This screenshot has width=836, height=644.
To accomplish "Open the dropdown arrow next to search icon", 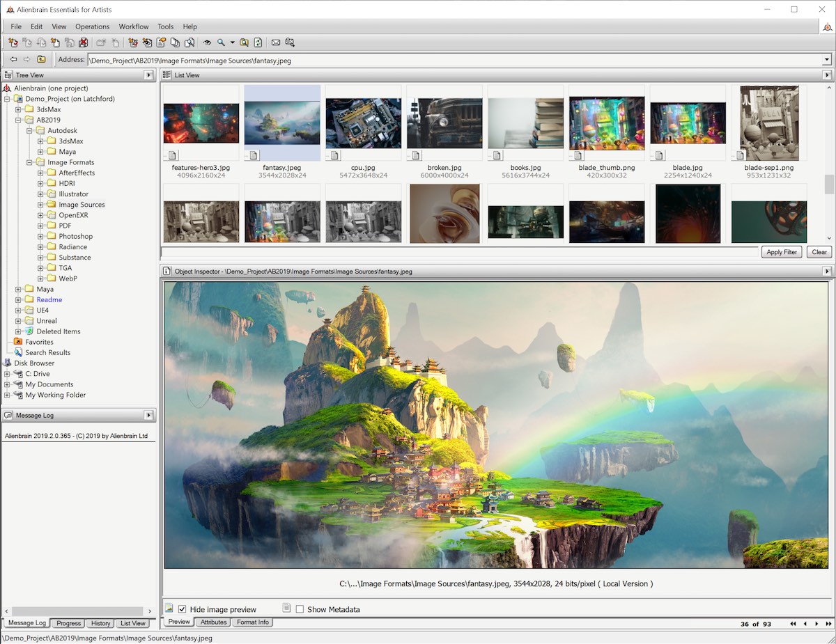I will click(x=233, y=42).
